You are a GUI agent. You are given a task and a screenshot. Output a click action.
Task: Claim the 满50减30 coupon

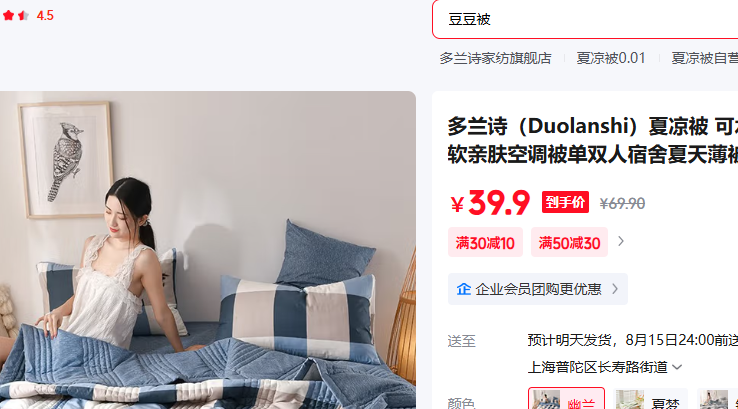570,242
